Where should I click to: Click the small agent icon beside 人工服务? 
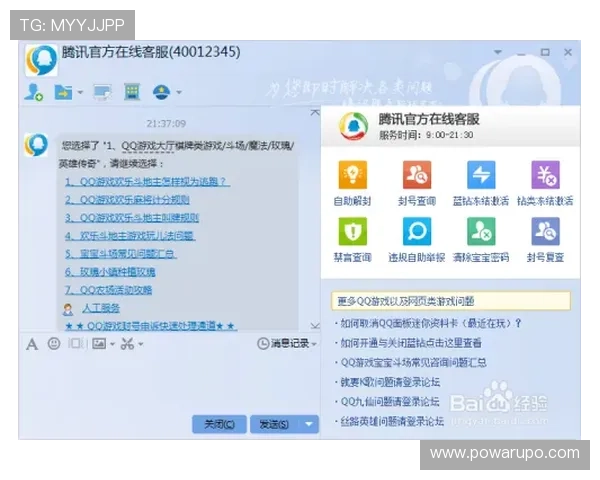[68, 309]
